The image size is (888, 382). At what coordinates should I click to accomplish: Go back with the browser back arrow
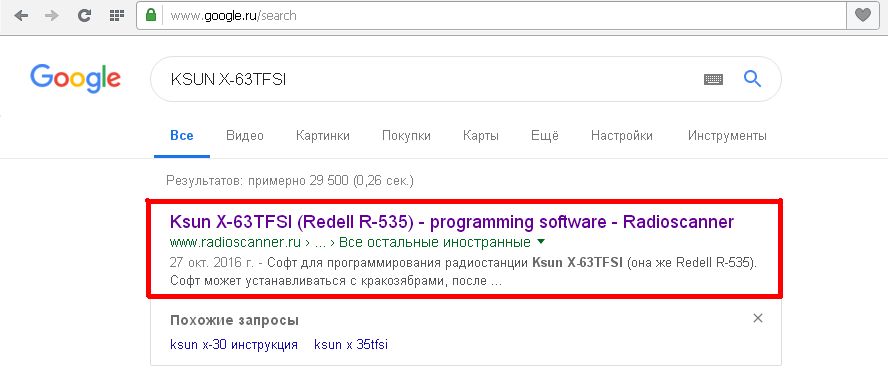pyautogui.click(x=22, y=15)
